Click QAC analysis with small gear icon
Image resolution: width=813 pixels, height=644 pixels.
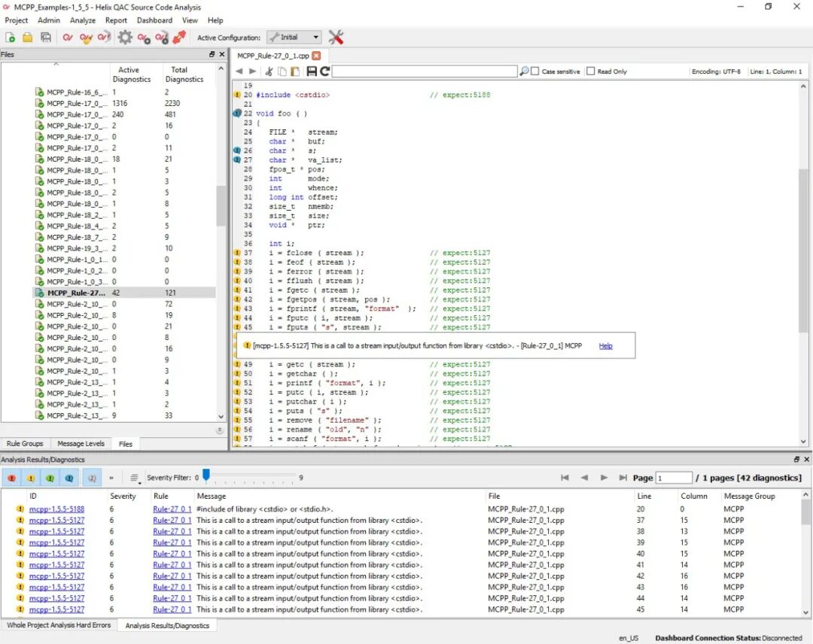pos(144,38)
